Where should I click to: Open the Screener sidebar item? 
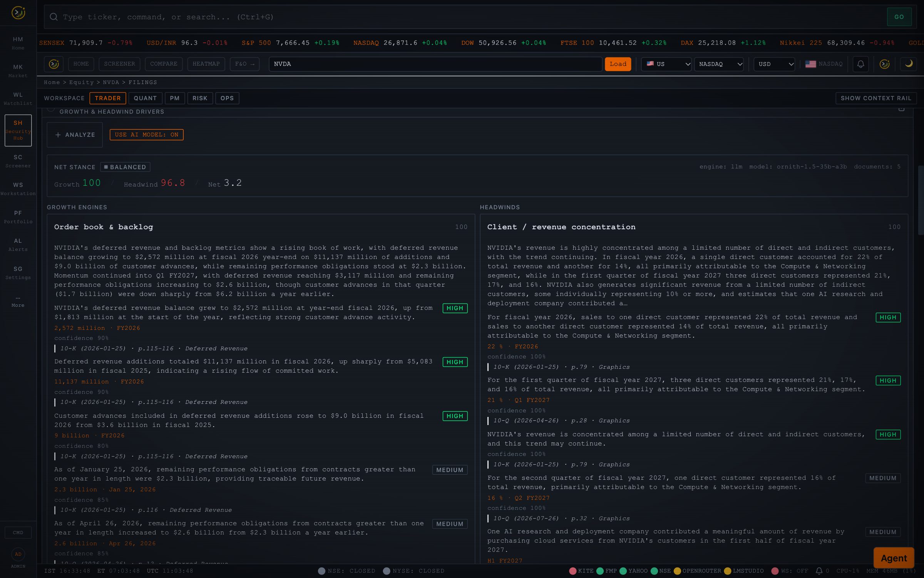pyautogui.click(x=18, y=161)
